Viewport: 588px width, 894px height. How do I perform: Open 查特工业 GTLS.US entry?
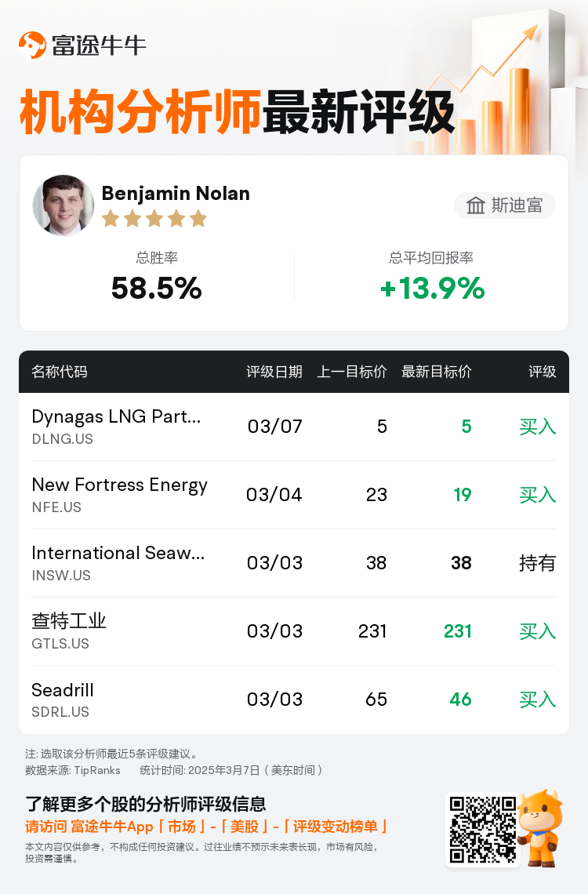click(x=294, y=631)
